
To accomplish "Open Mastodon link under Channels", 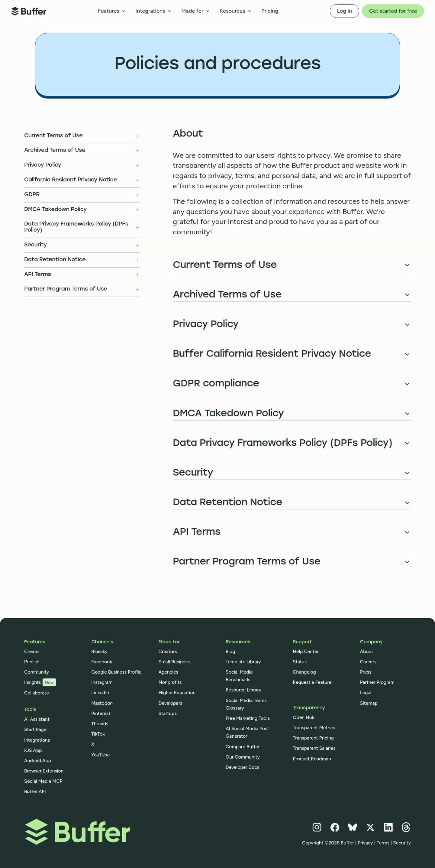I will (102, 703).
